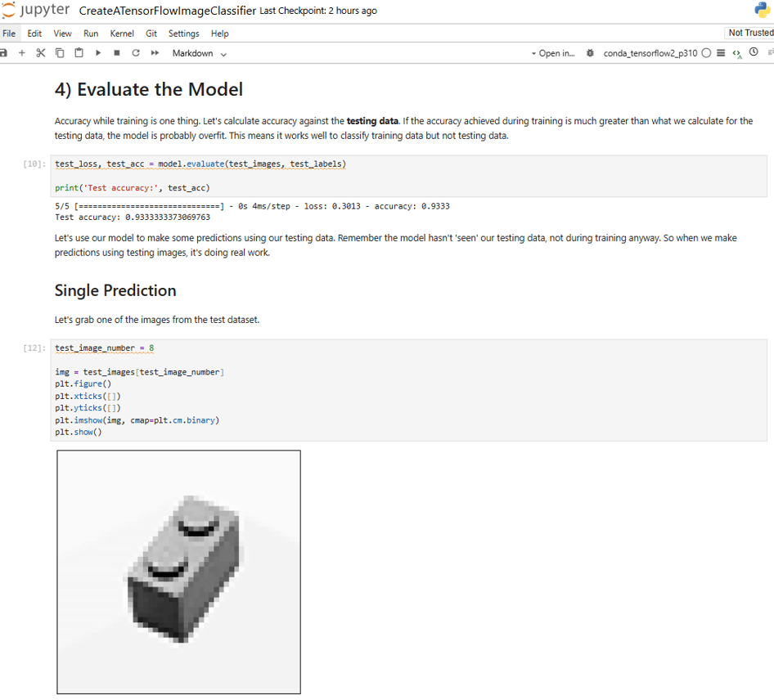Open the horizontal lines menu icon in the toolbar
The height and width of the screenshot is (700, 774).
click(721, 53)
